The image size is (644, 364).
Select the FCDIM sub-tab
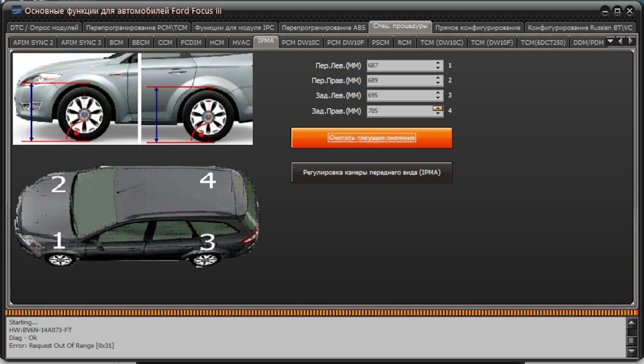(x=191, y=42)
